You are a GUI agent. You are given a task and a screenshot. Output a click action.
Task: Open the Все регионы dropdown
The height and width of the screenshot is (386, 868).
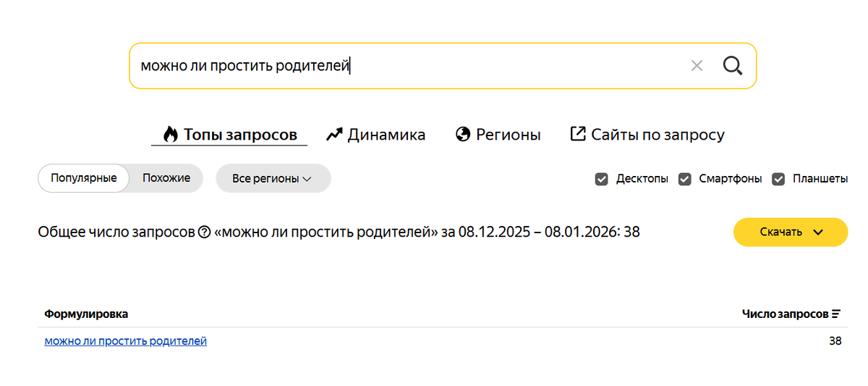click(273, 179)
